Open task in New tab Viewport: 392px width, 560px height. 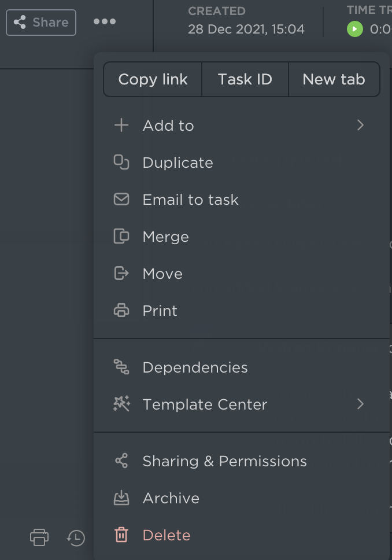click(x=334, y=79)
